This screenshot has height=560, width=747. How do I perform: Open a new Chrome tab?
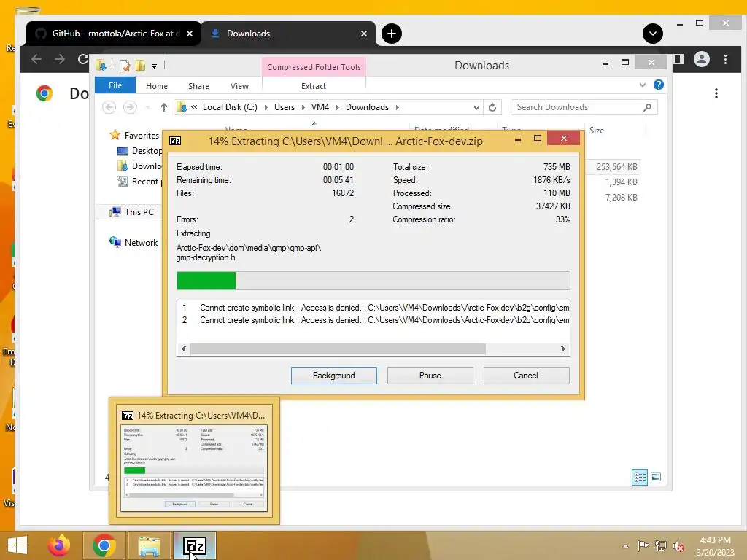(392, 34)
